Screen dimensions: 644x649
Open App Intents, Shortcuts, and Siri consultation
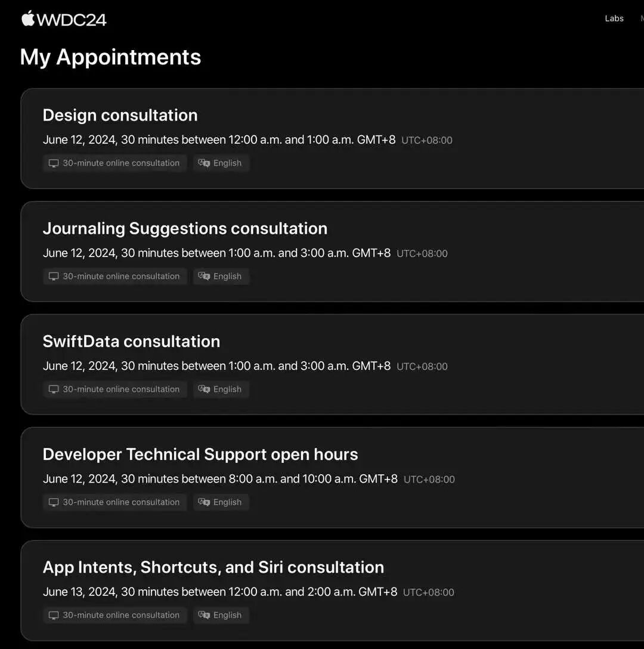213,567
